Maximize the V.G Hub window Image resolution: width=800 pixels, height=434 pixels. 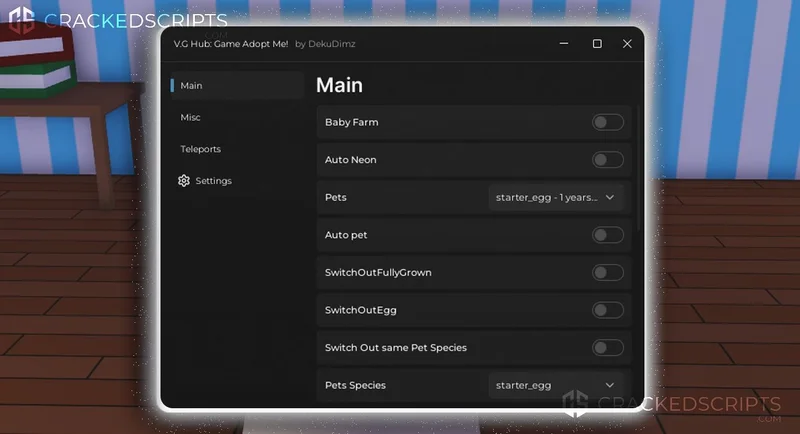coord(597,44)
